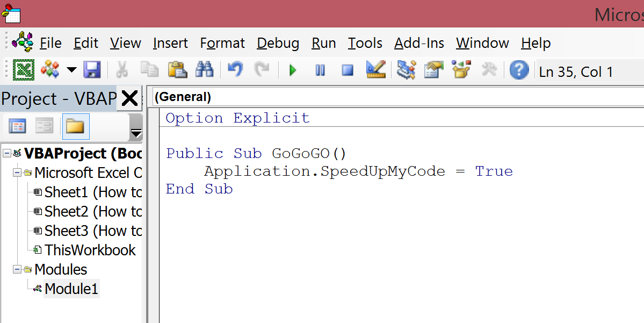Open Project Explorer icon in toolbar
The width and height of the screenshot is (644, 323).
point(406,70)
